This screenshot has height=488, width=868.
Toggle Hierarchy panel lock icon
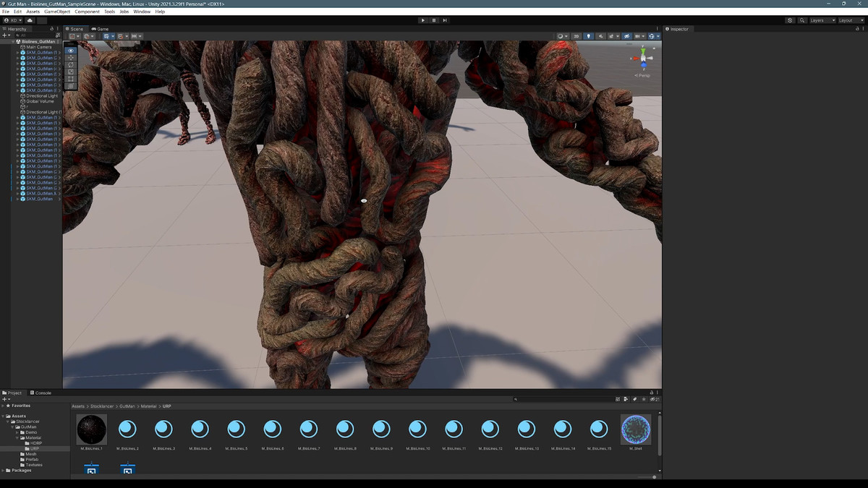[51, 29]
